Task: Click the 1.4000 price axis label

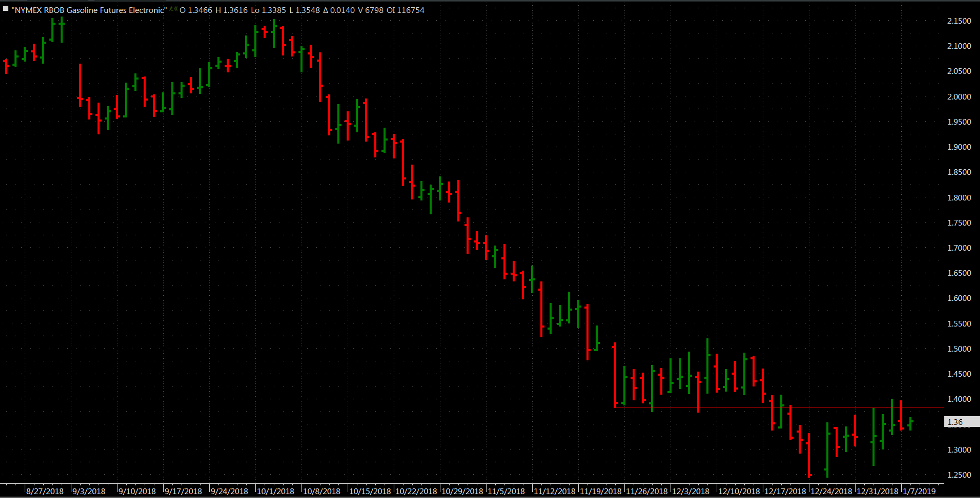Action: [959, 399]
